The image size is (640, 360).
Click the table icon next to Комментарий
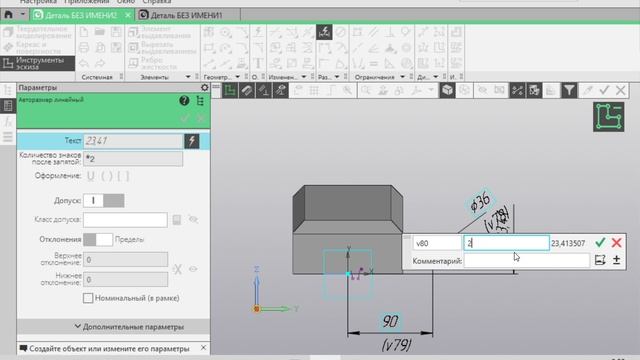click(600, 260)
